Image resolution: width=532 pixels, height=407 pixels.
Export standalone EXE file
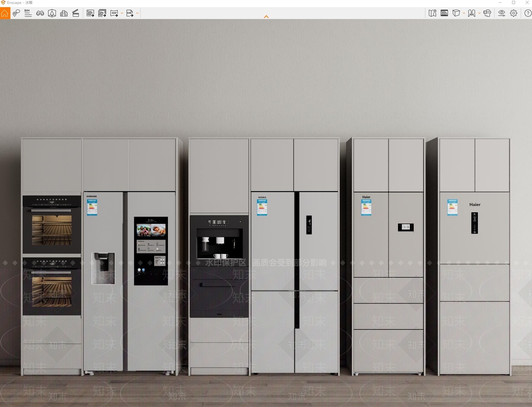coord(130,13)
